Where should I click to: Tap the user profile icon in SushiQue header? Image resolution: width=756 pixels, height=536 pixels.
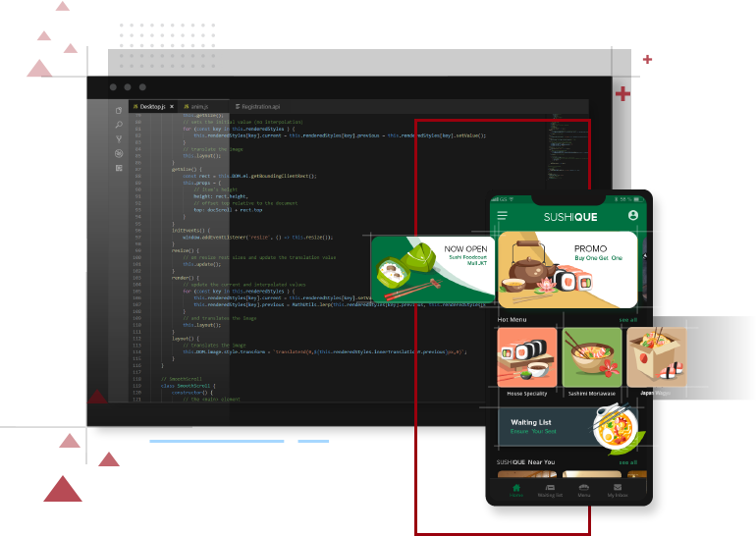pyautogui.click(x=633, y=216)
